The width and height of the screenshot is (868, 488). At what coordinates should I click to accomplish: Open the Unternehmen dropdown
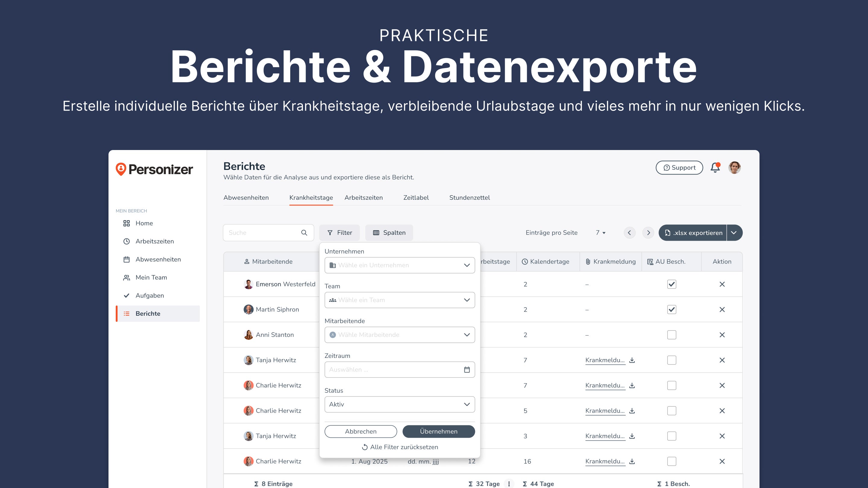tap(399, 265)
